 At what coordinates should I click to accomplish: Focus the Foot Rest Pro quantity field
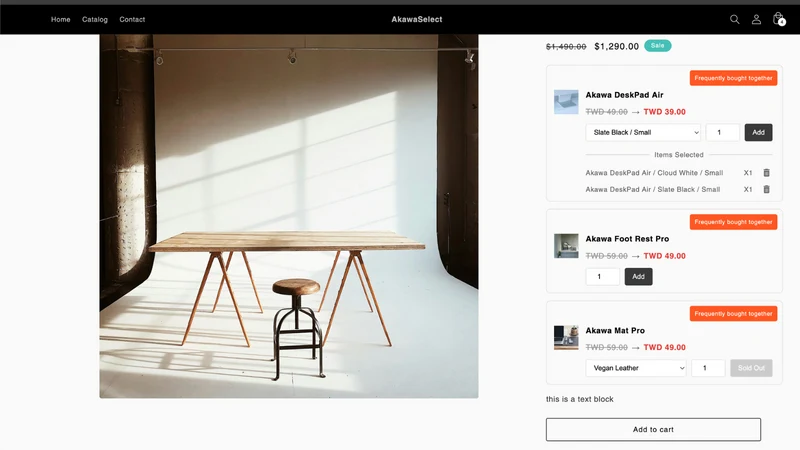tap(603, 277)
